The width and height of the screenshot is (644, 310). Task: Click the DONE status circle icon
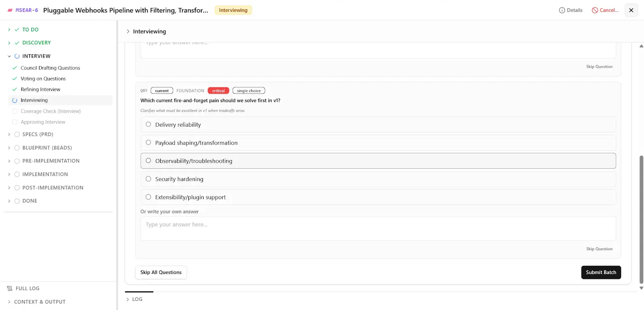click(17, 201)
